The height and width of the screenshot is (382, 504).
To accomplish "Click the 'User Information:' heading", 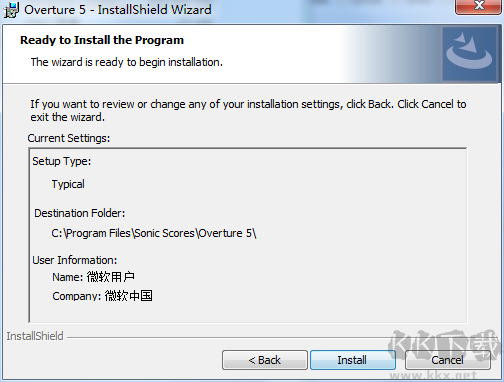I will (75, 260).
